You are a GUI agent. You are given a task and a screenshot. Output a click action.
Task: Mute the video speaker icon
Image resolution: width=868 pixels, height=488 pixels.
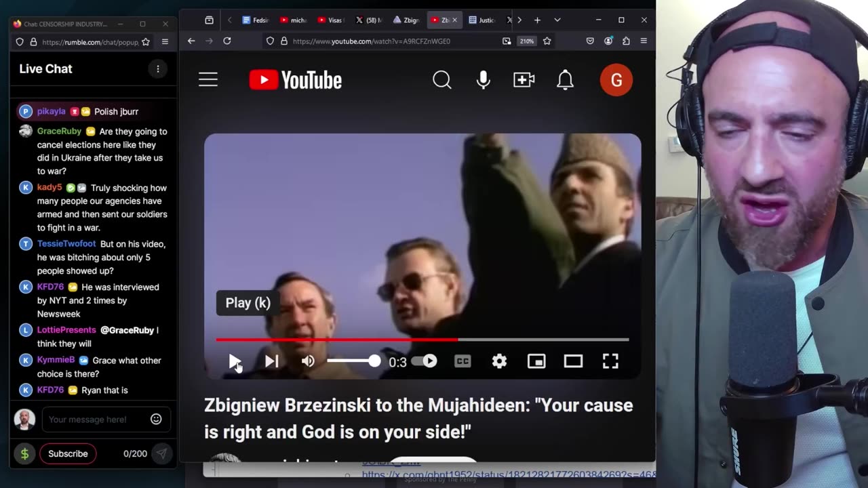coord(308,361)
